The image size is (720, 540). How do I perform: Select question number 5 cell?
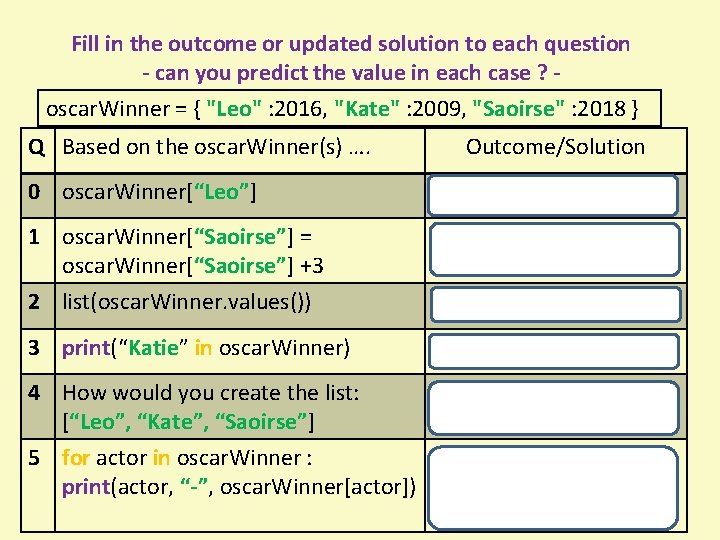[38, 485]
